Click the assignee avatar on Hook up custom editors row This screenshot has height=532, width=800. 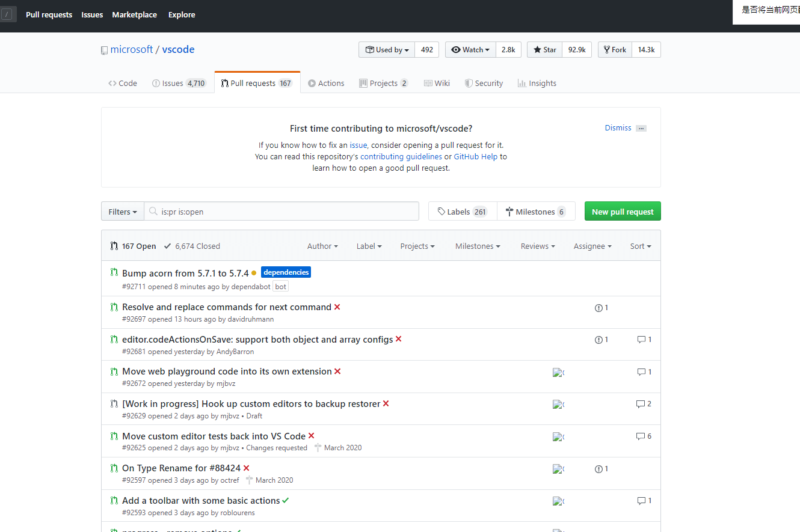558,405
